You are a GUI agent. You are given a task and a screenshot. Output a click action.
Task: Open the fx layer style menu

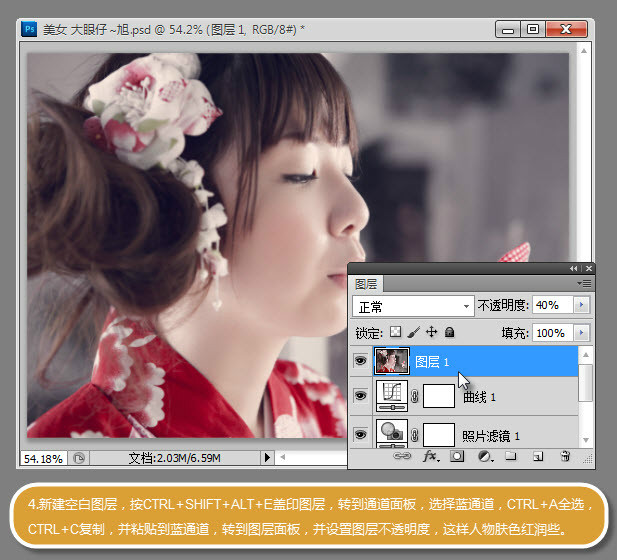pos(431,457)
